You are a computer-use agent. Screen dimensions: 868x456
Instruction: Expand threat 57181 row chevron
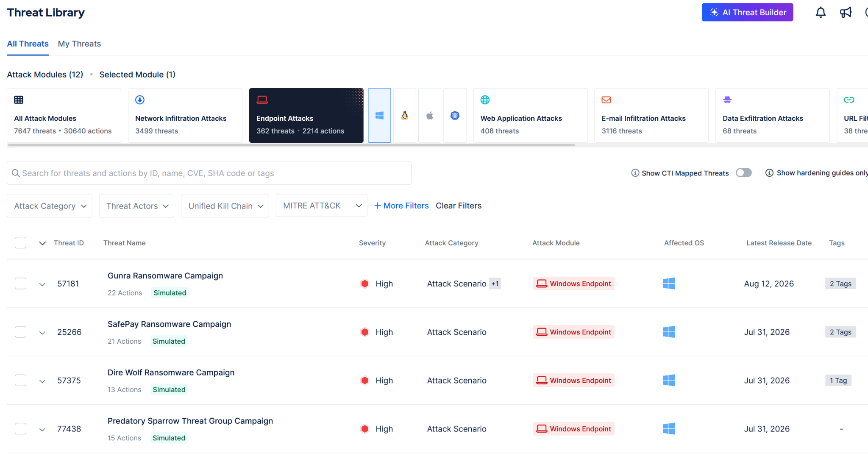click(x=42, y=284)
